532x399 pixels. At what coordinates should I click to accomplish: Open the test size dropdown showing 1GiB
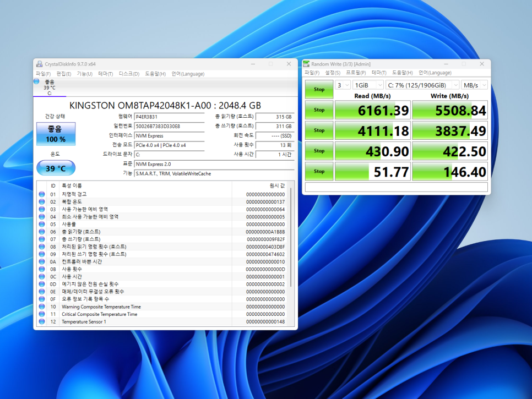click(x=368, y=85)
